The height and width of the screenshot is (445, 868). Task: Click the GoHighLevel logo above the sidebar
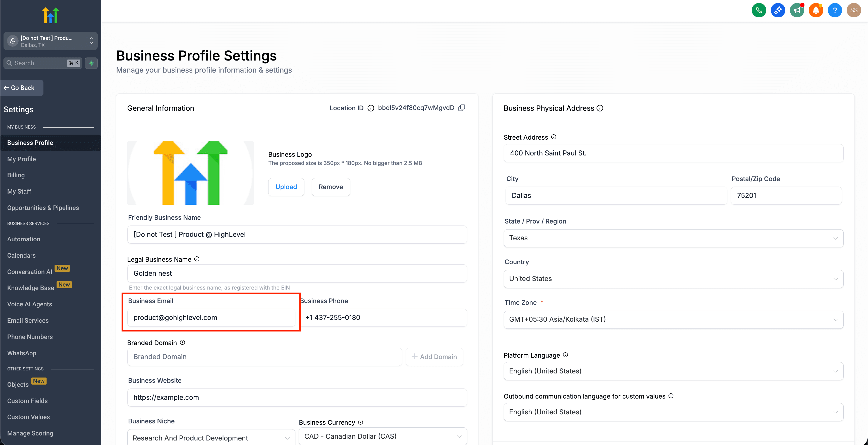[50, 15]
